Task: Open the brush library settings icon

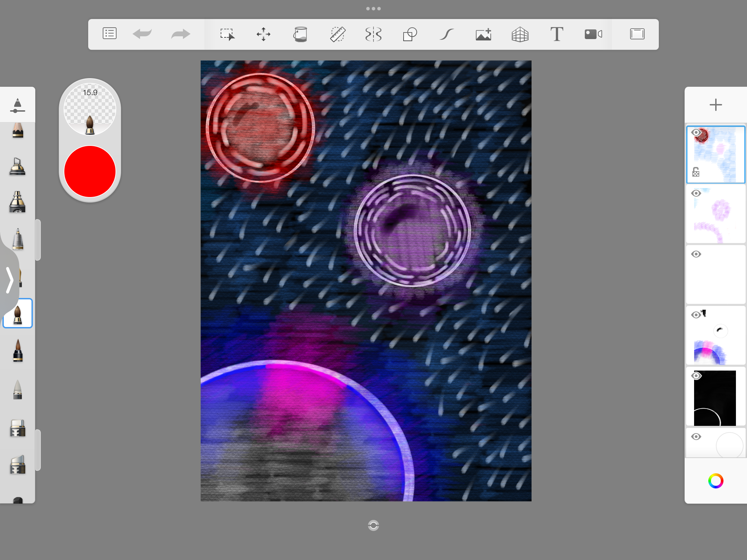Action: point(17,105)
